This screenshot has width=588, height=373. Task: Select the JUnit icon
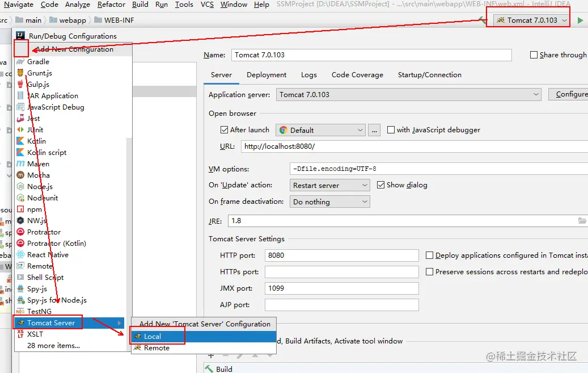20,129
